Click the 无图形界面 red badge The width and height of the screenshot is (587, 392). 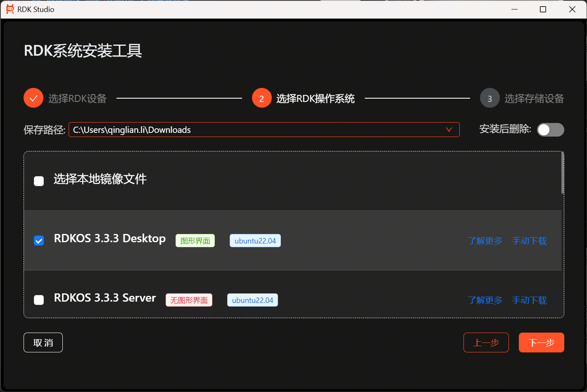[189, 300]
